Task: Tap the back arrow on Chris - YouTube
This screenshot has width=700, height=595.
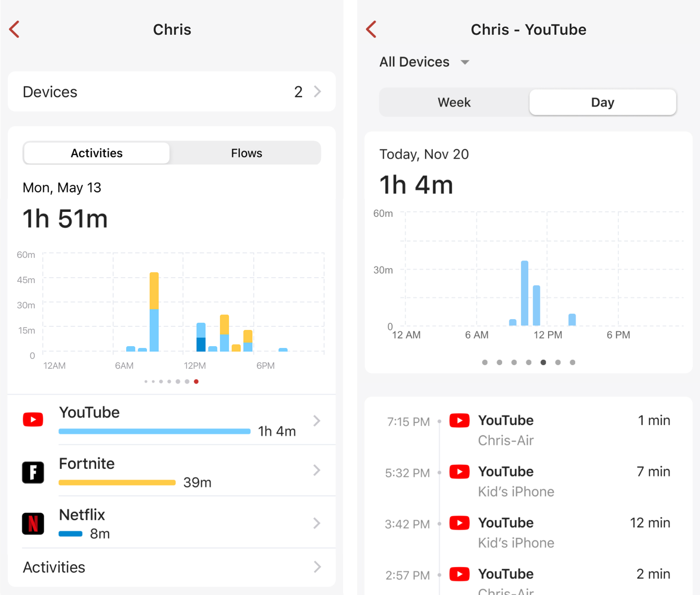Action: 371,29
